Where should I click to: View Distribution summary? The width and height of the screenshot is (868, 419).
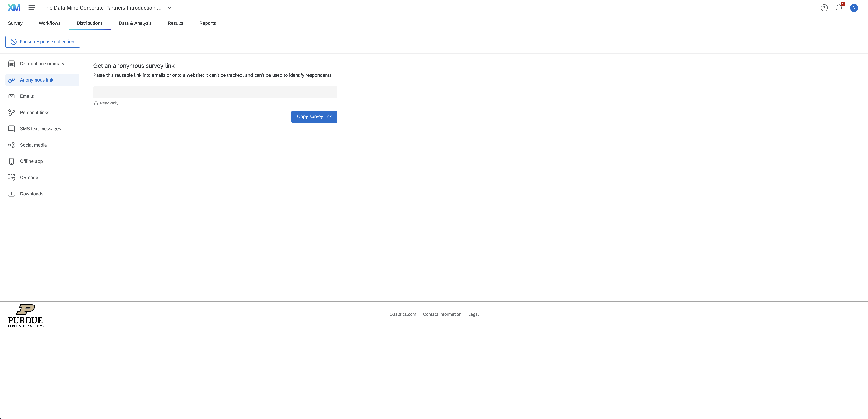[x=42, y=63]
